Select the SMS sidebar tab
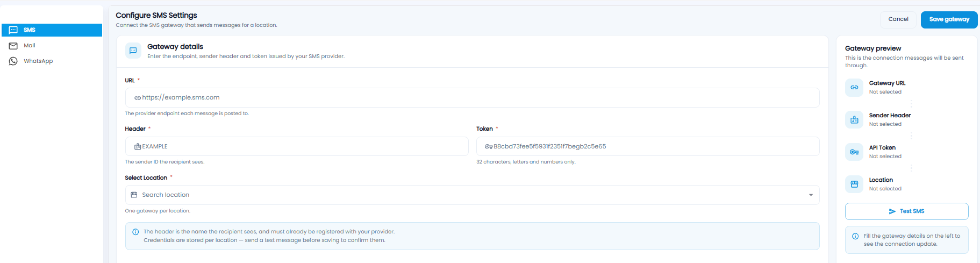Screen dimensions: 980x263 (52, 30)
